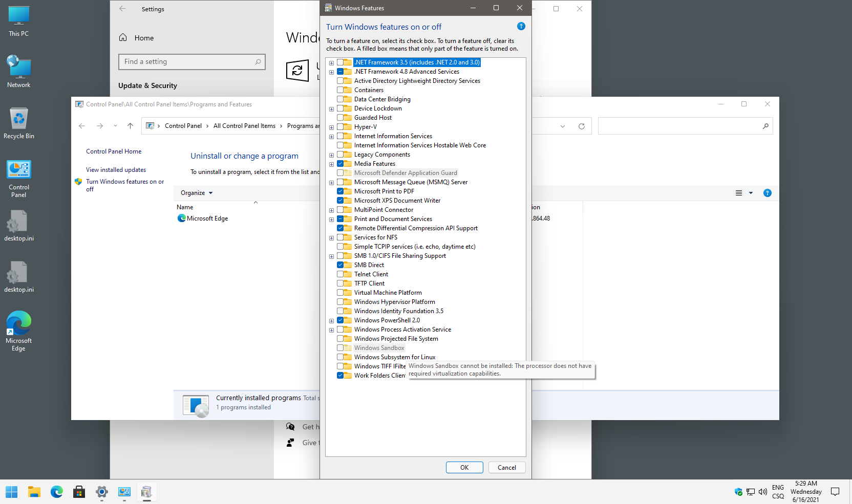Screen dimensions: 852x504
Task: Select Microsoft Edge in program list
Action: 207,218
